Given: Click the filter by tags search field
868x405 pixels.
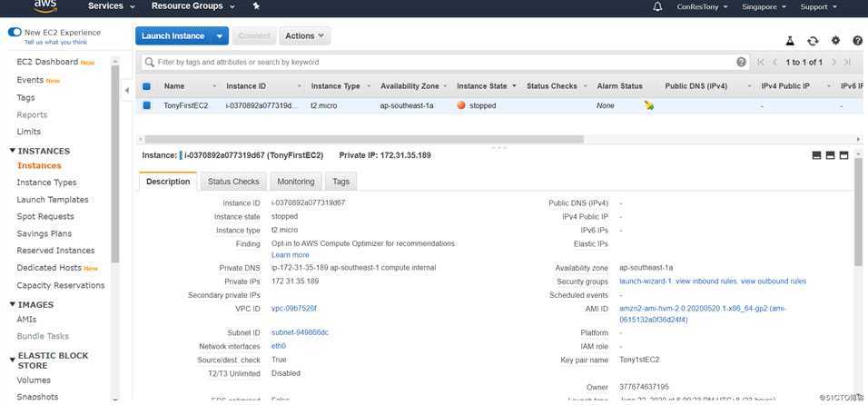Looking at the screenshot, I should click(x=445, y=62).
